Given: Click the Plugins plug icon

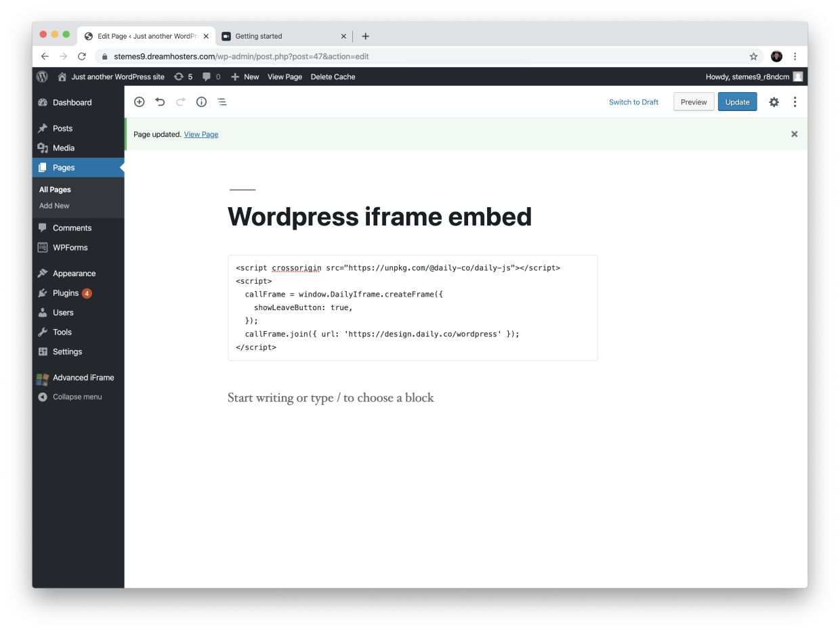Looking at the screenshot, I should (x=43, y=292).
